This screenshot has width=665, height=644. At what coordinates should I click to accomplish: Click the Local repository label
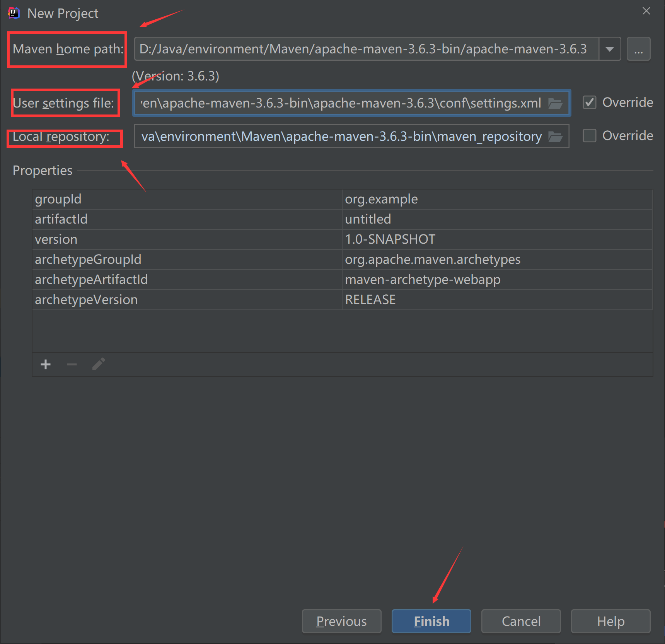point(61,137)
